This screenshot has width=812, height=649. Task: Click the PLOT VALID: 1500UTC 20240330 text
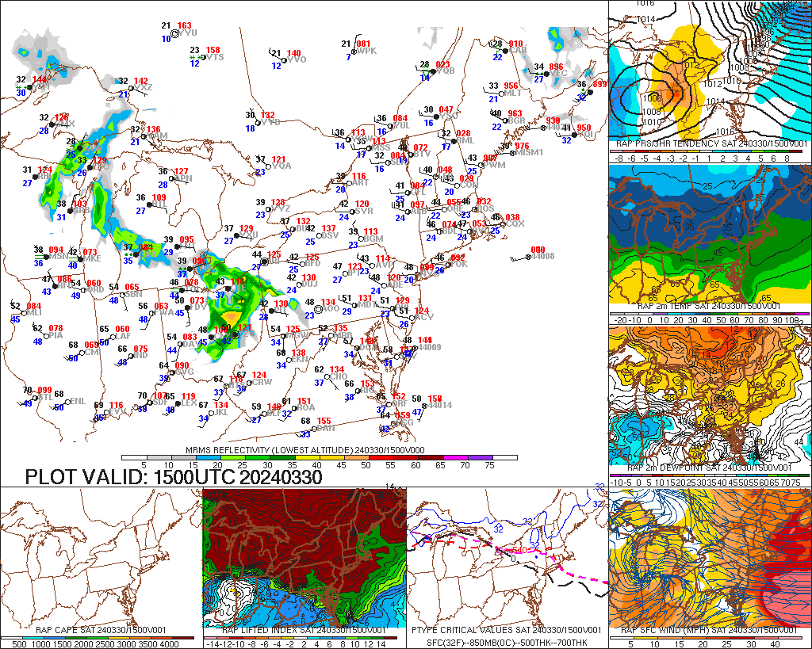[174, 477]
